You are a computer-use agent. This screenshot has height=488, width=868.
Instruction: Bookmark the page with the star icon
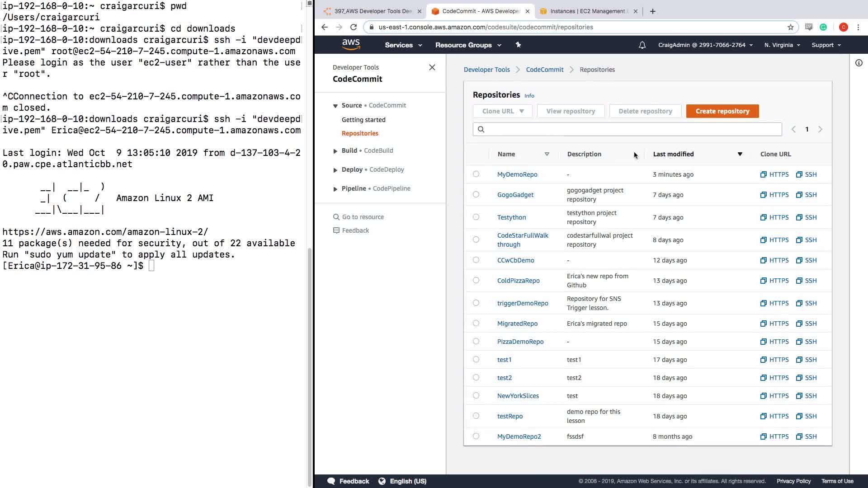click(790, 27)
